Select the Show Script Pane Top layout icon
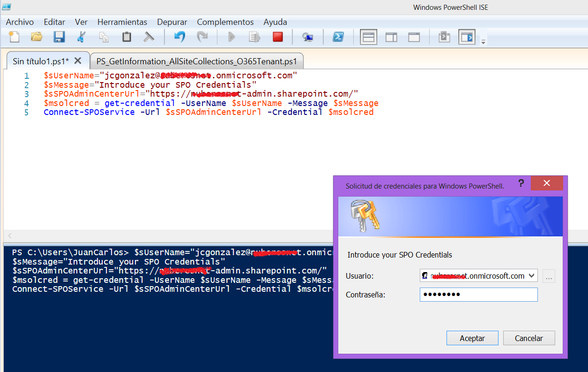This screenshot has width=588, height=372. pos(368,37)
